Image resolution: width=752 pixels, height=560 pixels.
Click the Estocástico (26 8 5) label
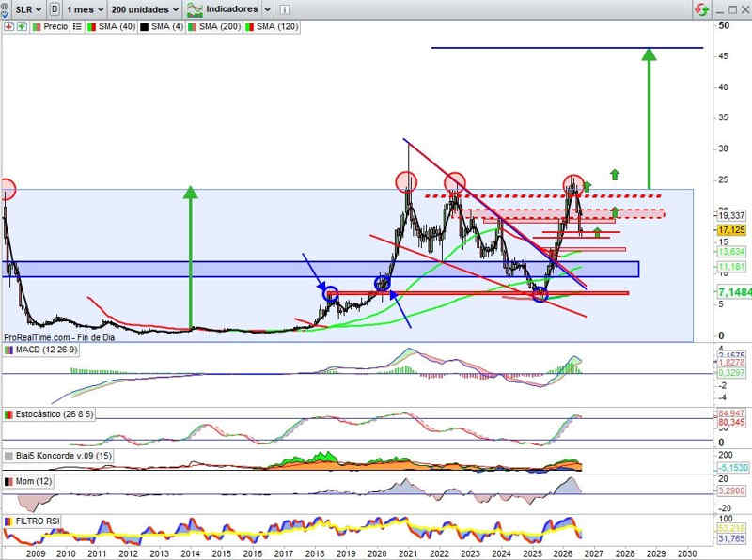(x=55, y=414)
